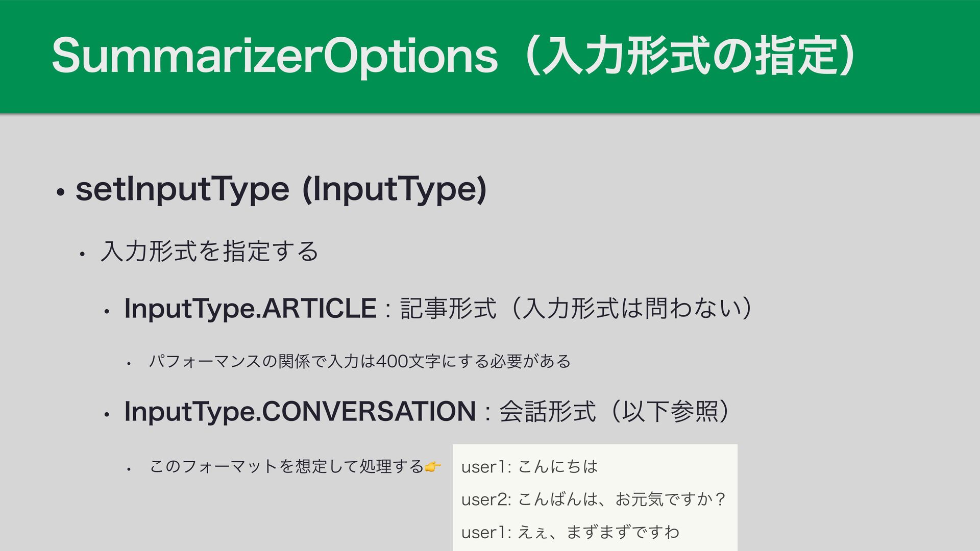Click the pointing hand emoji
This screenshot has width=980, height=551.
(x=432, y=466)
